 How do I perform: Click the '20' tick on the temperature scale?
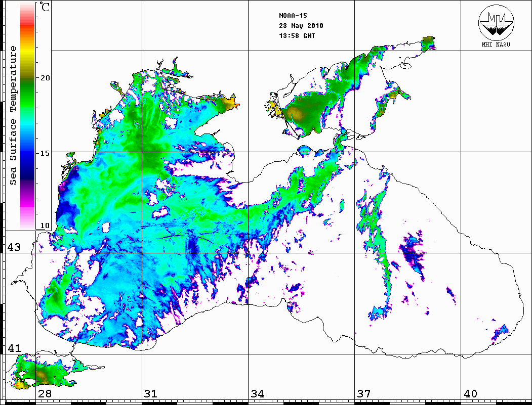pyautogui.click(x=45, y=78)
